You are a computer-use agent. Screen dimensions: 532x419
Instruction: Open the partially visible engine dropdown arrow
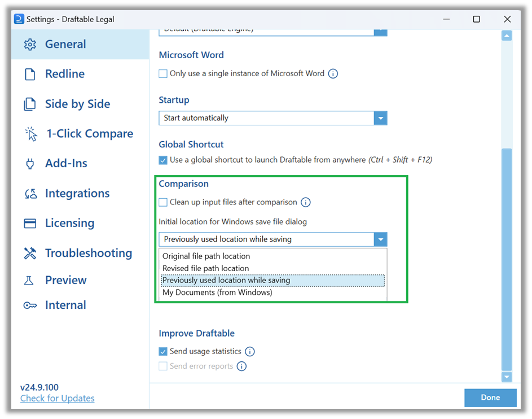click(380, 32)
